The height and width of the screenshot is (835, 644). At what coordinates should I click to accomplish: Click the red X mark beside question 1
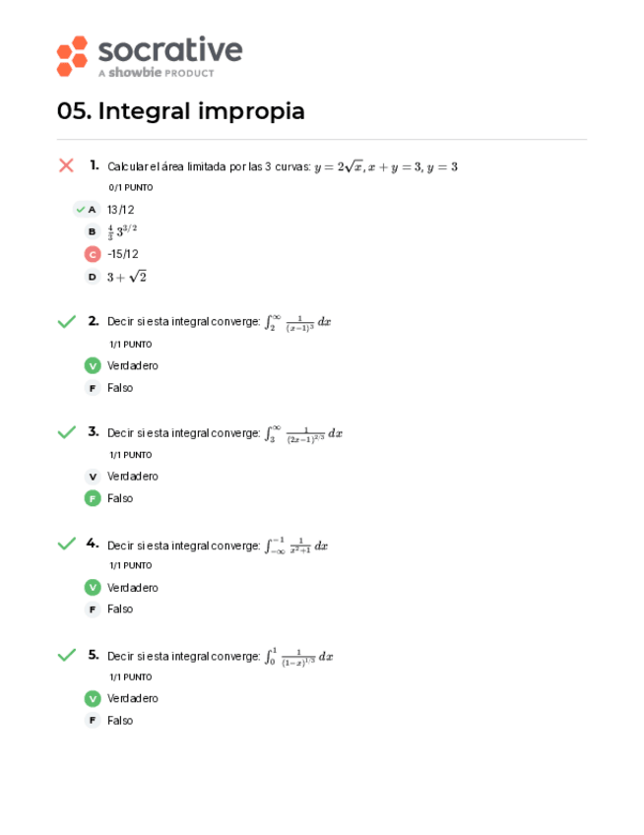point(66,165)
